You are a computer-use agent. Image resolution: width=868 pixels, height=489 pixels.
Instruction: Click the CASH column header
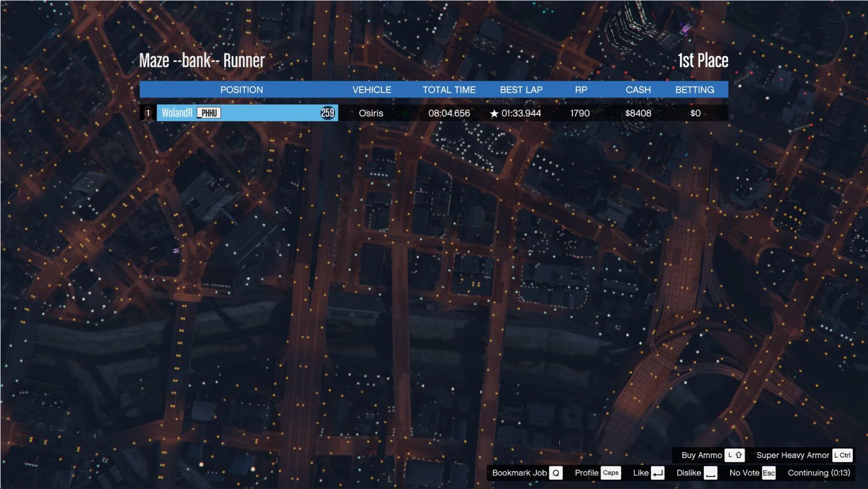(x=638, y=90)
